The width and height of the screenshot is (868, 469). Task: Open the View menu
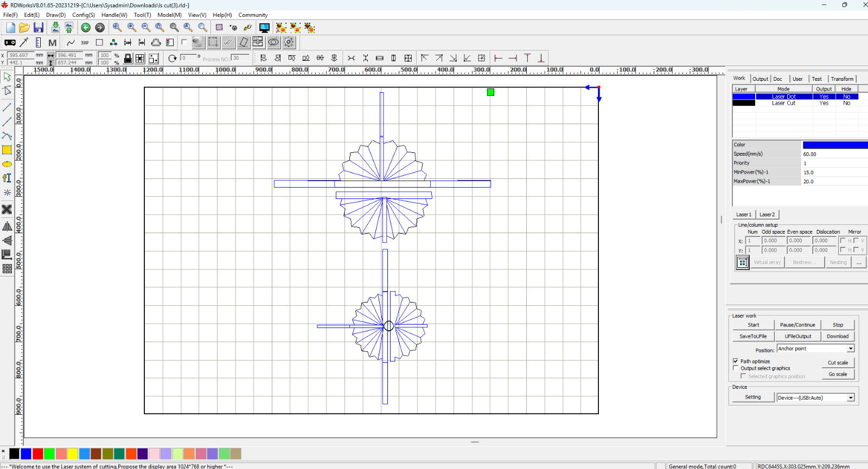[197, 15]
